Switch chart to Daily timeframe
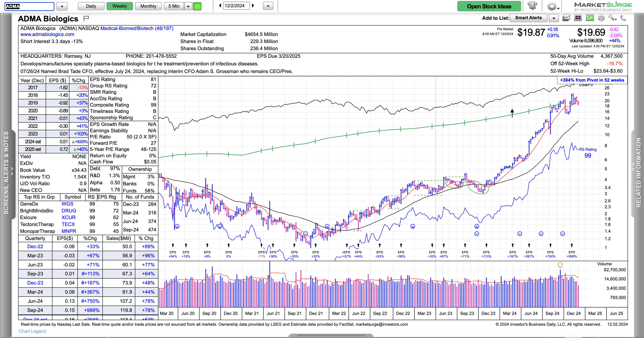Screen dimensions: 644x338 91,6
